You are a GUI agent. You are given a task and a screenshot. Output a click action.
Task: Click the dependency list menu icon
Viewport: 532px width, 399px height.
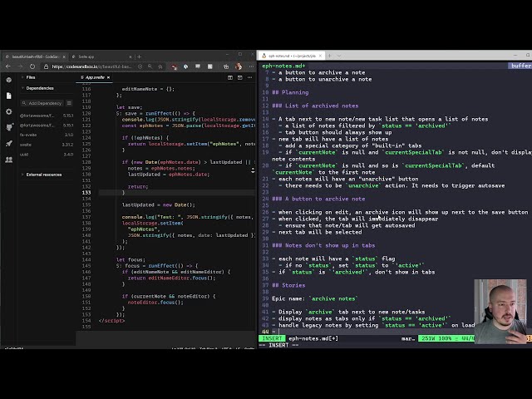pos(69,103)
